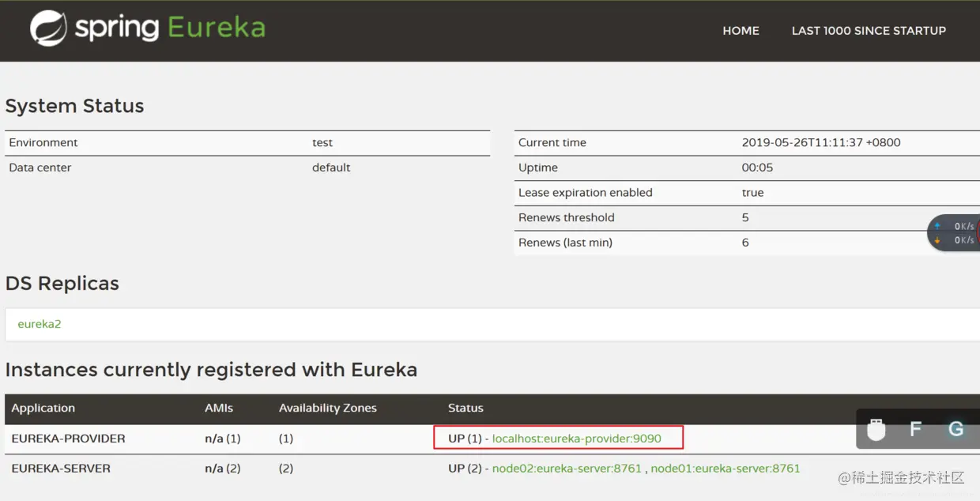Open the eureka2 replica link
This screenshot has height=501, width=980.
coord(40,324)
